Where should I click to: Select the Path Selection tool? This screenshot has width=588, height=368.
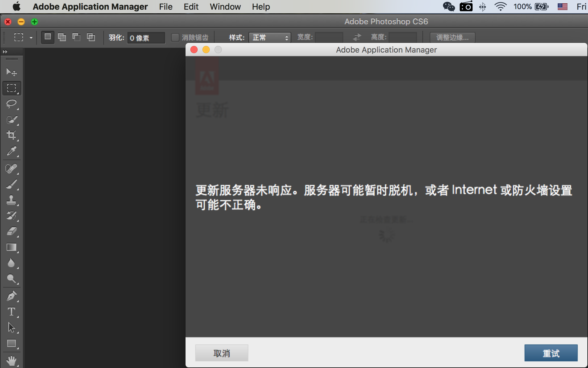(x=12, y=328)
